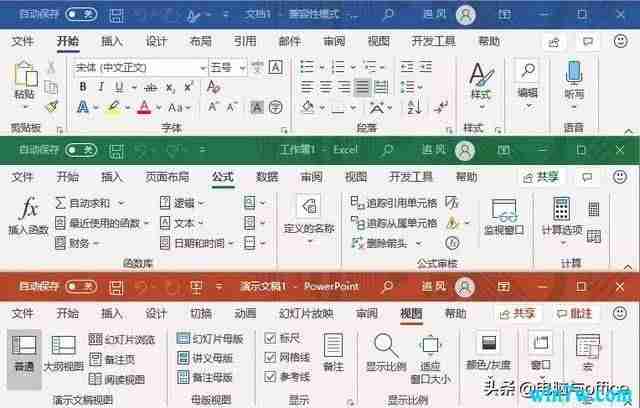
Task: Open the Animations tab in PowerPoint
Action: [245, 313]
